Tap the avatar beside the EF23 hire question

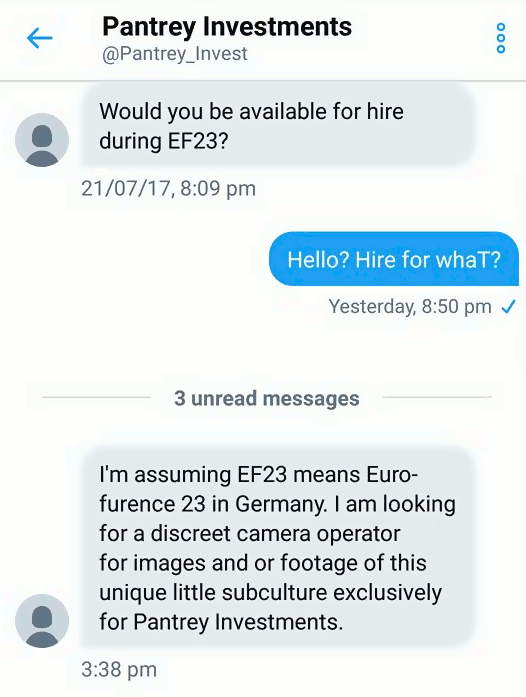(42, 140)
